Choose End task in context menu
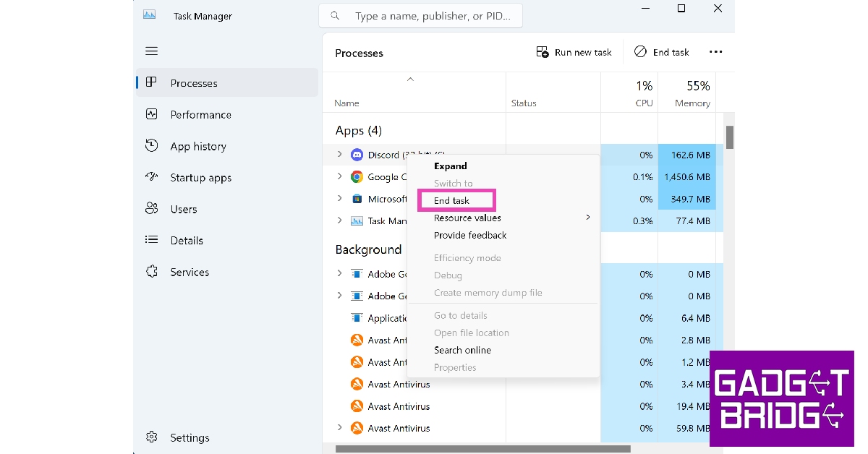868x454 pixels. click(x=452, y=200)
